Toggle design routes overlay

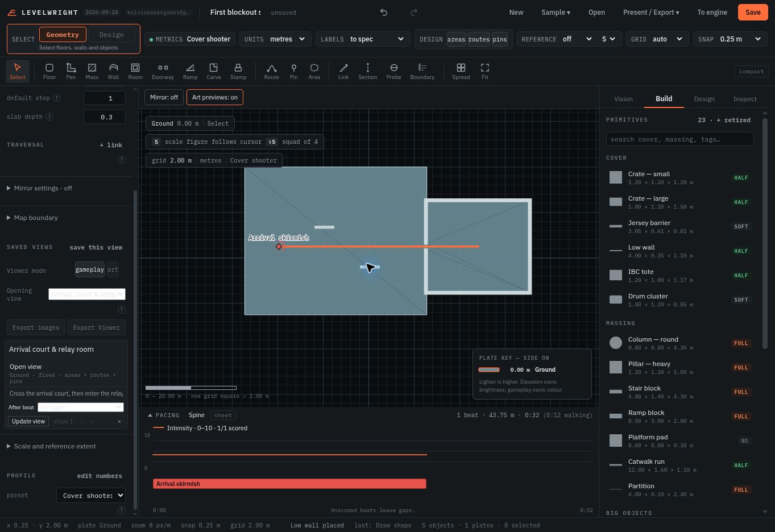pos(479,39)
